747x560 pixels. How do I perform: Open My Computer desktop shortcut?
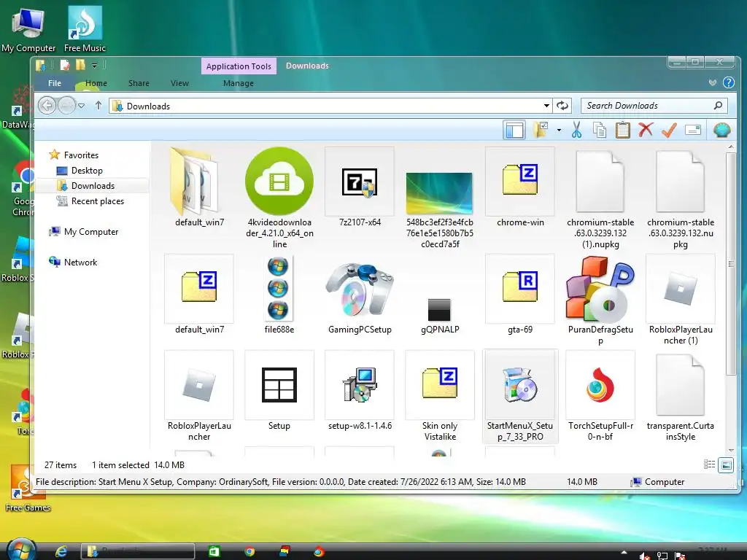pyautogui.click(x=28, y=30)
